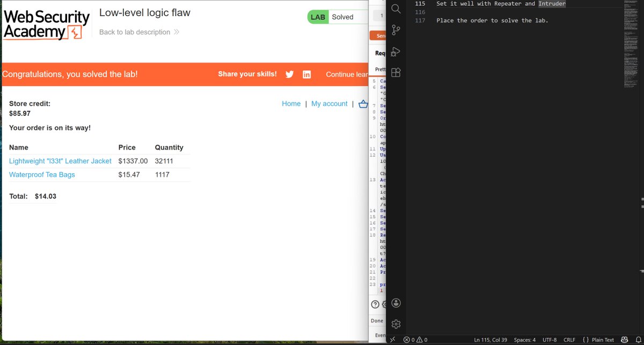
Task: Open the Source Control view
Action: point(396,31)
